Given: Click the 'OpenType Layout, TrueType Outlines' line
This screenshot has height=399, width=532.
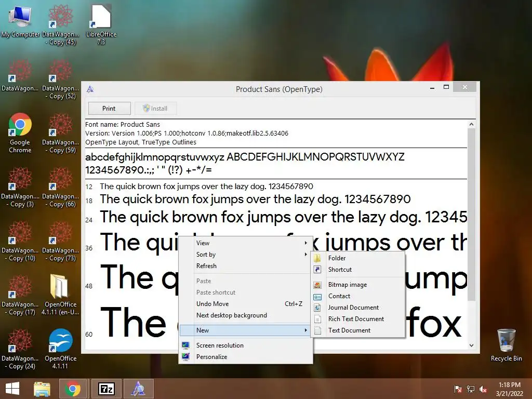Looking at the screenshot, I should pyautogui.click(x=141, y=142).
